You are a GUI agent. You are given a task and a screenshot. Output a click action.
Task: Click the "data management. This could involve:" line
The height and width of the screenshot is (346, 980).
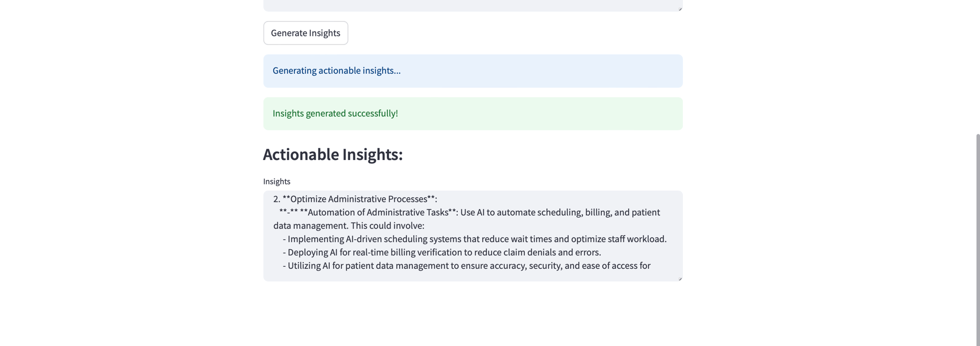[349, 225]
